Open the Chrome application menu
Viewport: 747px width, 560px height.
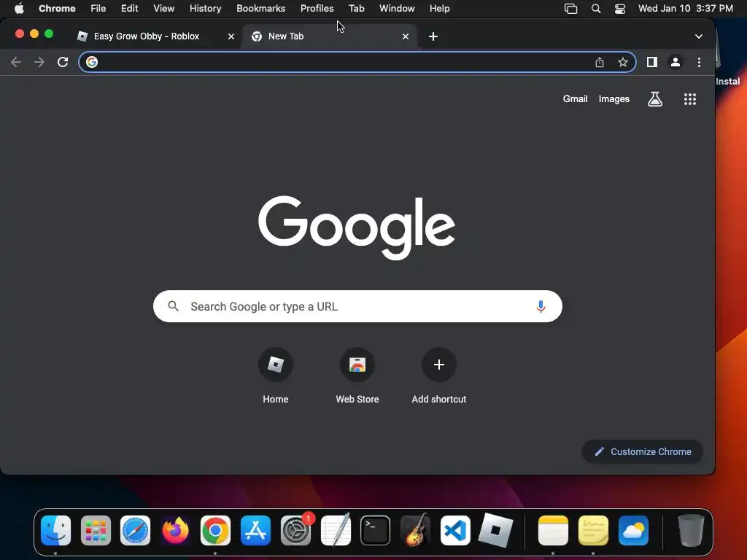57,8
